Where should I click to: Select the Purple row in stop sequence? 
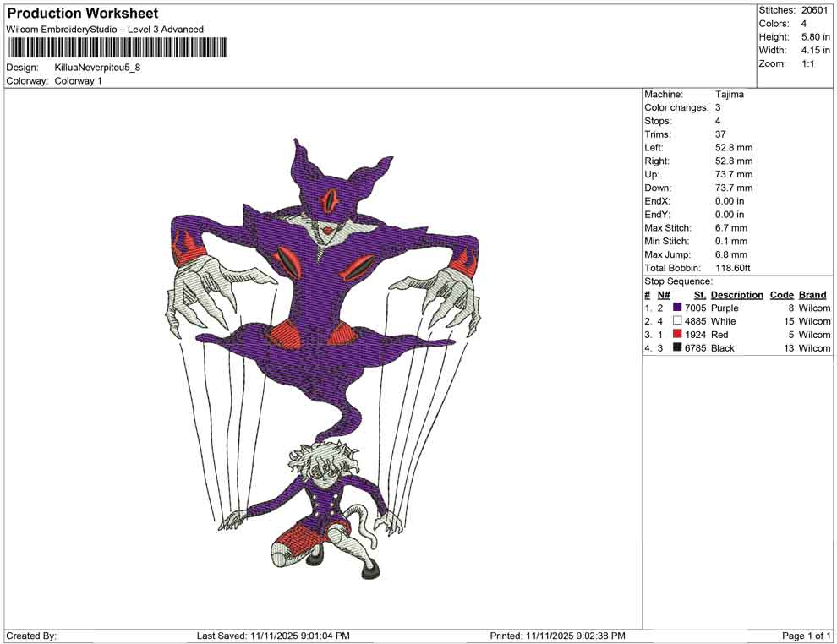(725, 308)
